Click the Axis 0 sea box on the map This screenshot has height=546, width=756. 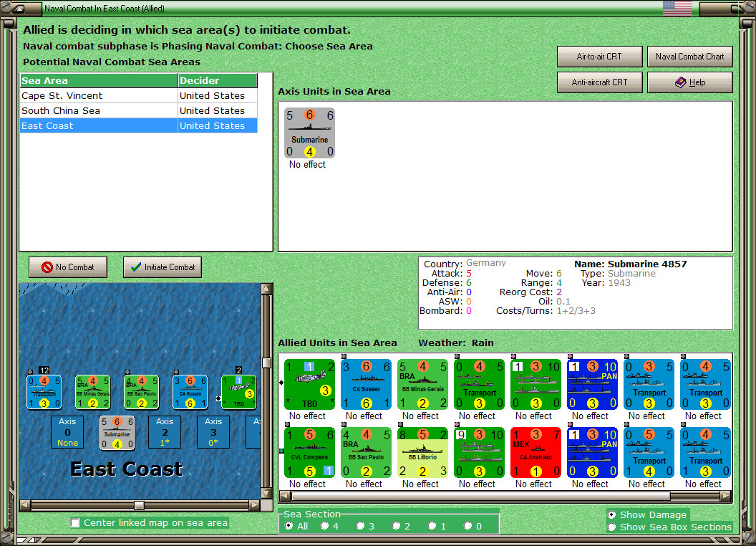(x=67, y=432)
